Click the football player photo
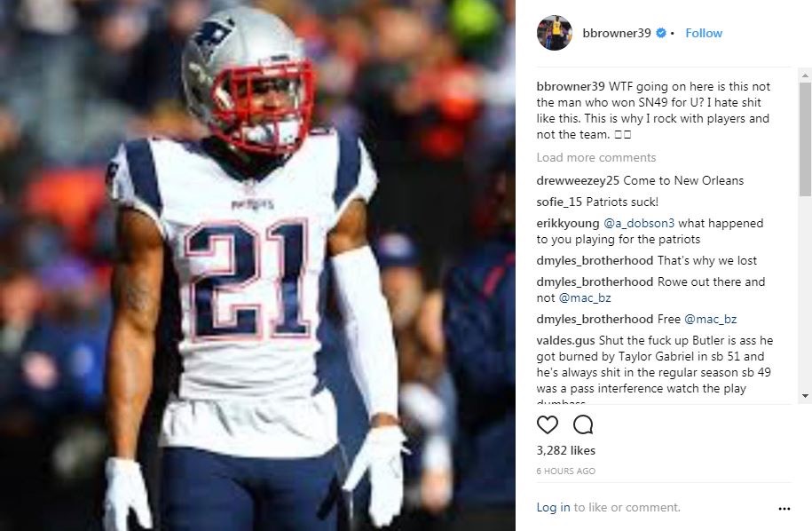The width and height of the screenshot is (812, 531). [257, 265]
